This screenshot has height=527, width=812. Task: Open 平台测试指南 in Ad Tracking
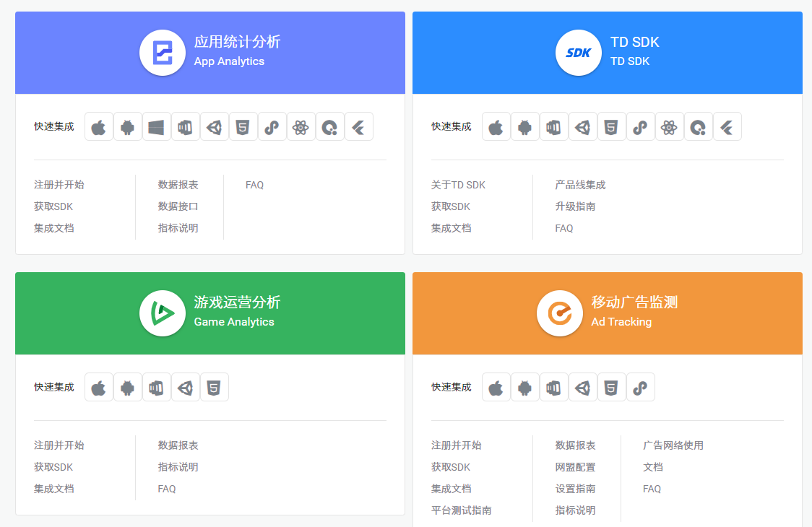tap(461, 510)
